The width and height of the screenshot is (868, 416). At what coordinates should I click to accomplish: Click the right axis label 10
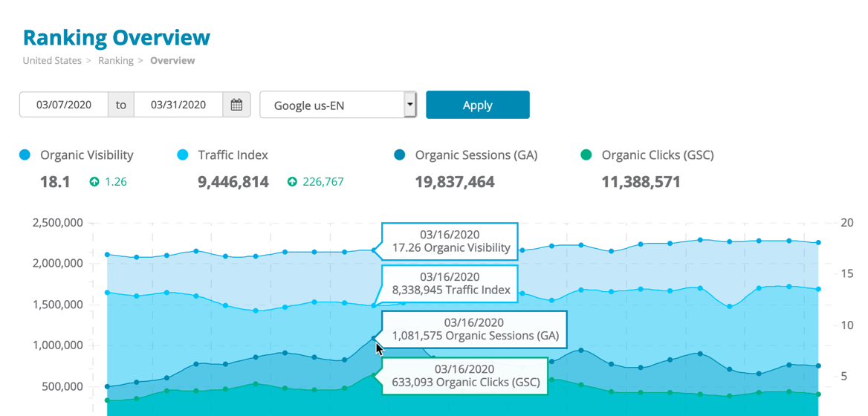(846, 325)
